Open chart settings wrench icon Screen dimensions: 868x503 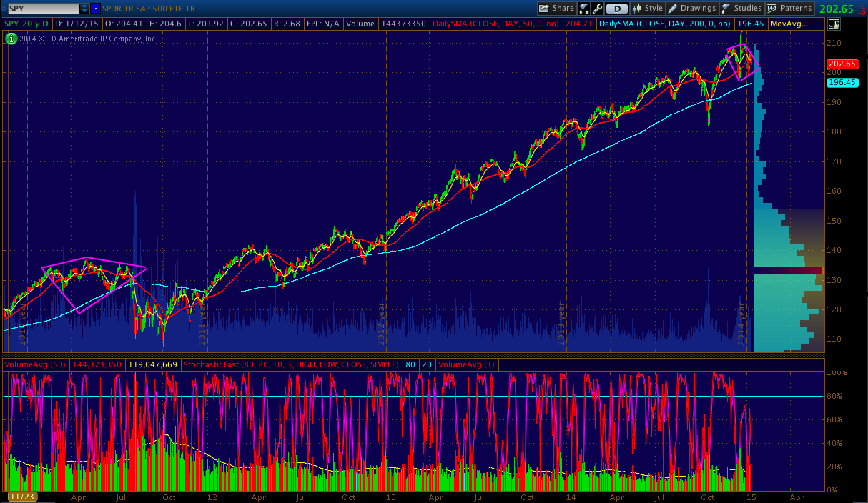(x=596, y=9)
